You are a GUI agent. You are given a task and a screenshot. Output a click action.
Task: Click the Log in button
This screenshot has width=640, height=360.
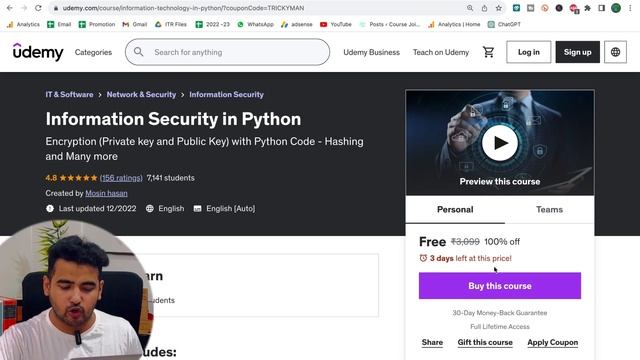click(529, 52)
